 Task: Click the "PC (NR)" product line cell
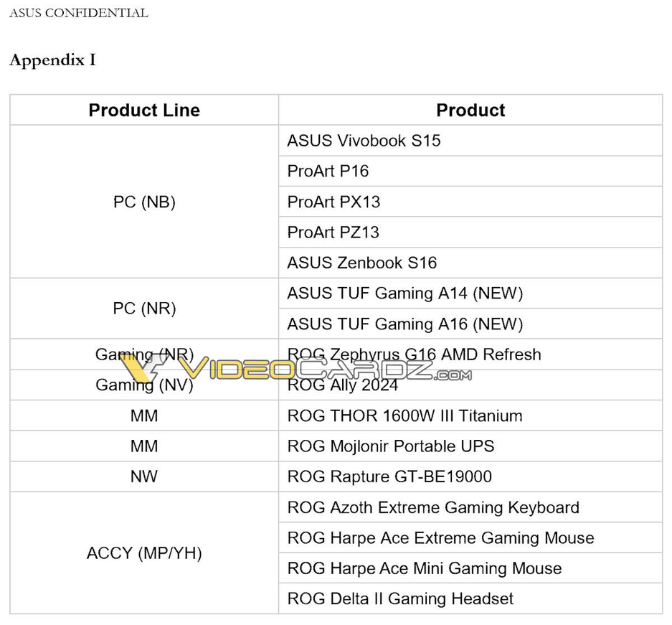[144, 309]
